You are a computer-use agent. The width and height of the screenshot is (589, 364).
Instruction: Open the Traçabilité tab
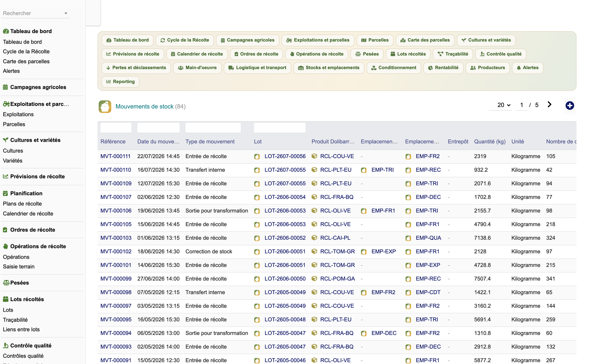coord(453,54)
